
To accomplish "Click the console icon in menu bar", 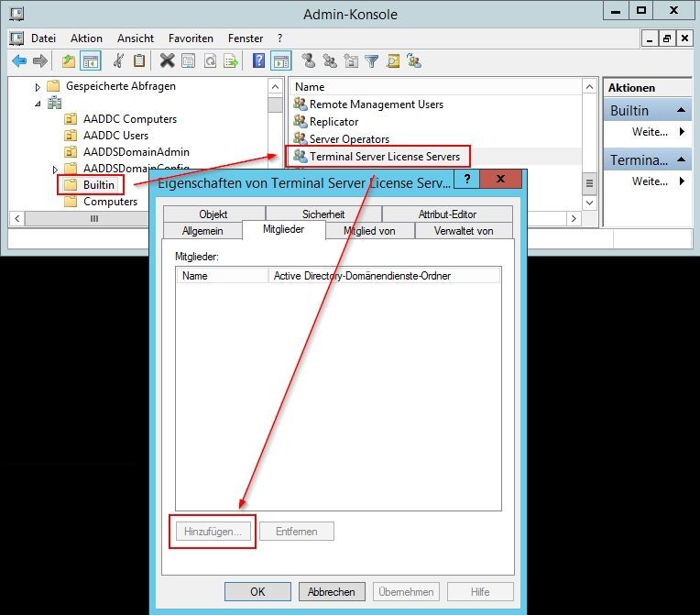I will click(x=16, y=38).
